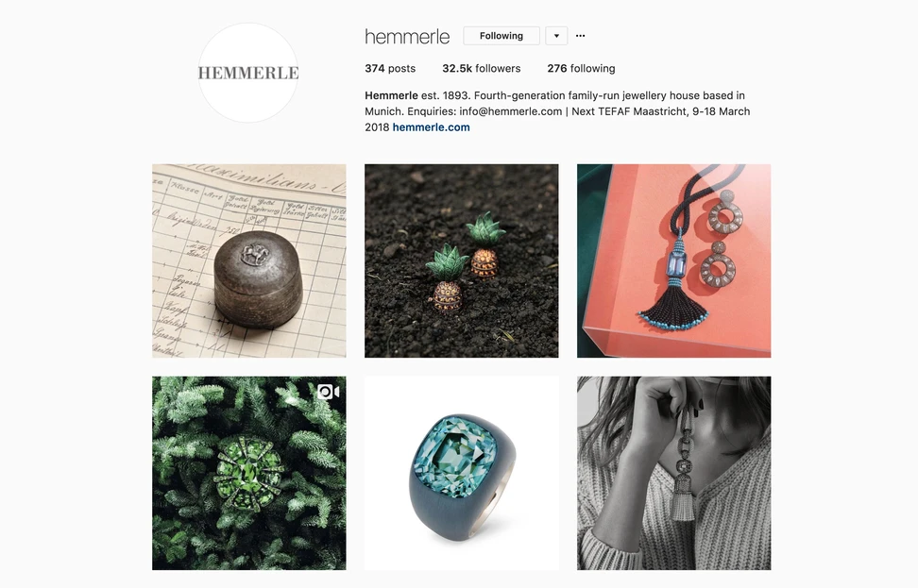Click the Following button
The width and height of the screenshot is (918, 588).
coord(501,36)
